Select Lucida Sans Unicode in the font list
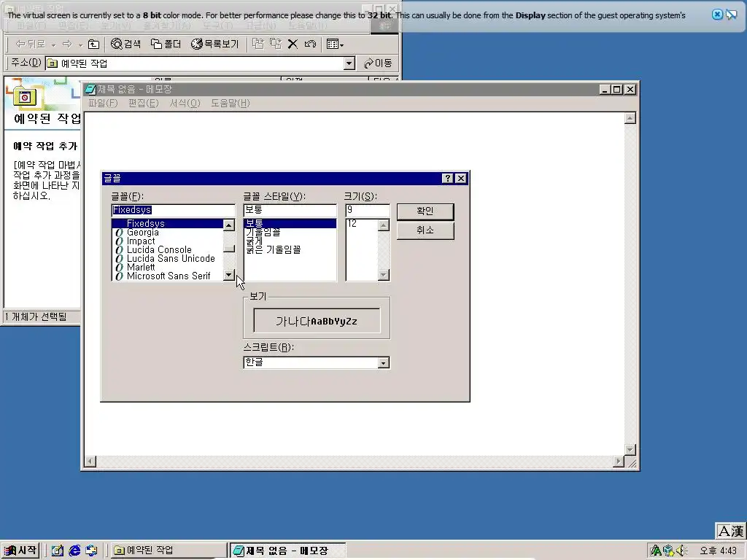This screenshot has width=747, height=560. pos(167,258)
